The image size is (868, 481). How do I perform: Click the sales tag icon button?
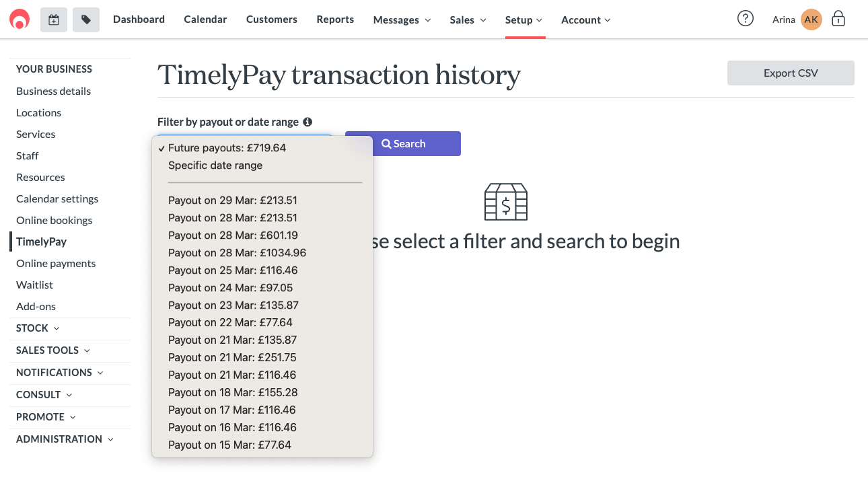[86, 20]
